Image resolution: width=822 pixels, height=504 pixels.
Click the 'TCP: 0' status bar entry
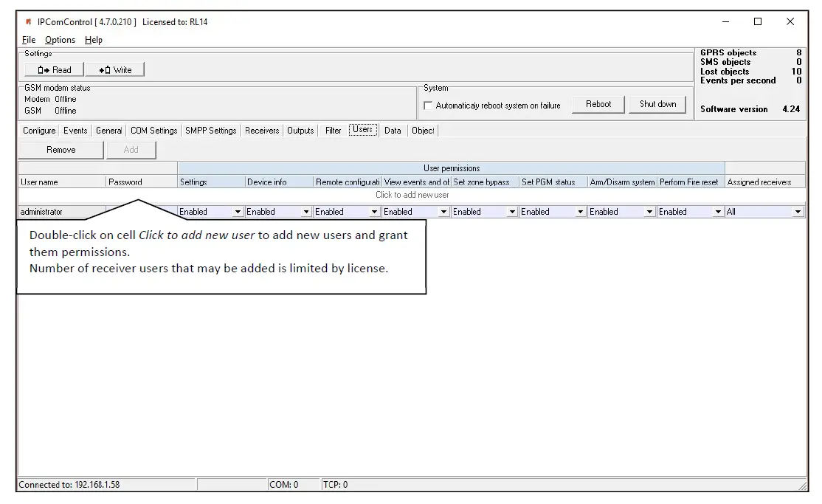335,485
